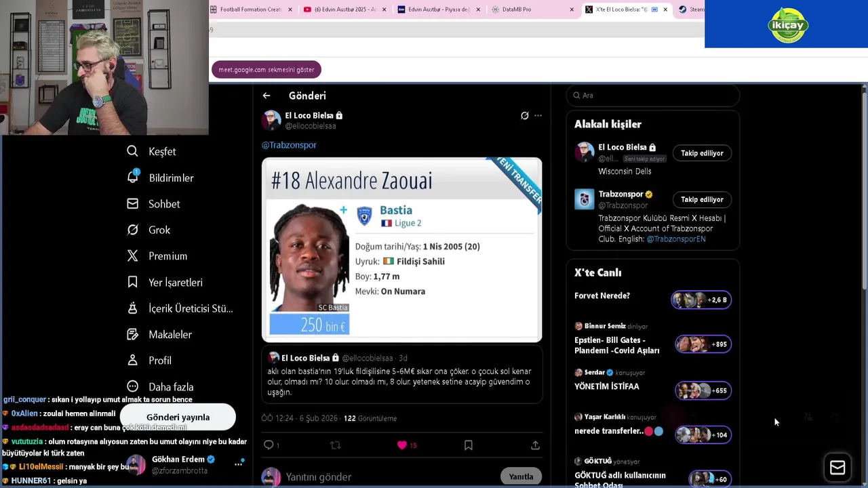
Task: Go back with the Gönderi arrow
Action: coord(267,96)
